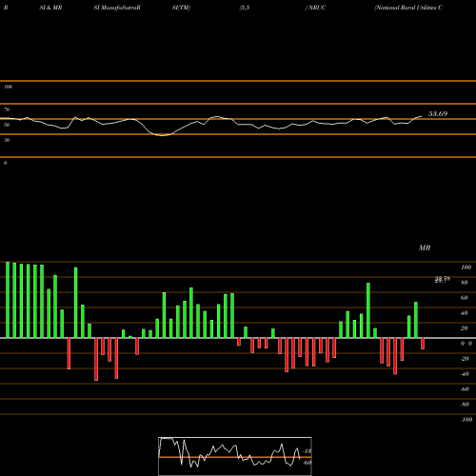Image resolution: width=476 pixels, height=476 pixels.
Task: Select the 'SI MunafaSutraR' header text
Action: click(117, 8)
